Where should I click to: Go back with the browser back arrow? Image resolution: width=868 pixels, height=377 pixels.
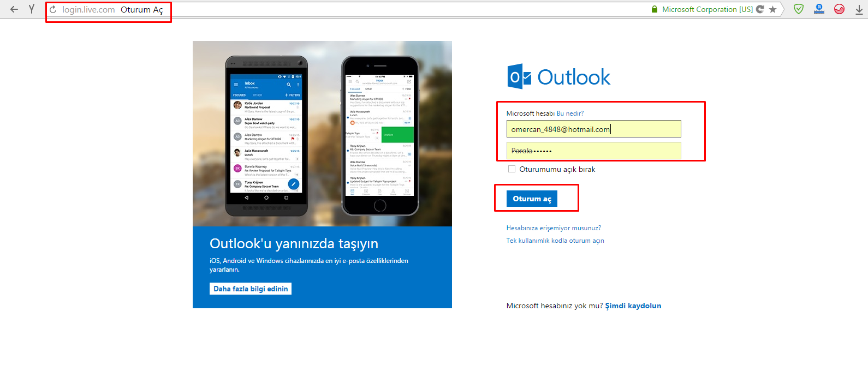click(14, 9)
